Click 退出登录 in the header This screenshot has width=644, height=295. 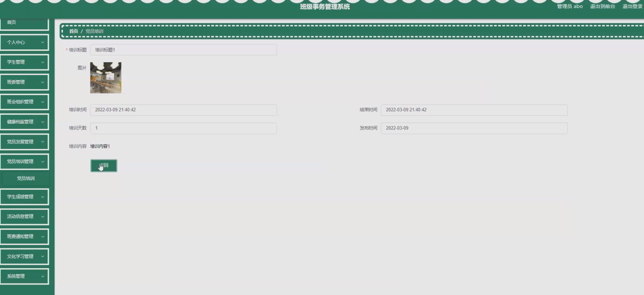point(632,7)
